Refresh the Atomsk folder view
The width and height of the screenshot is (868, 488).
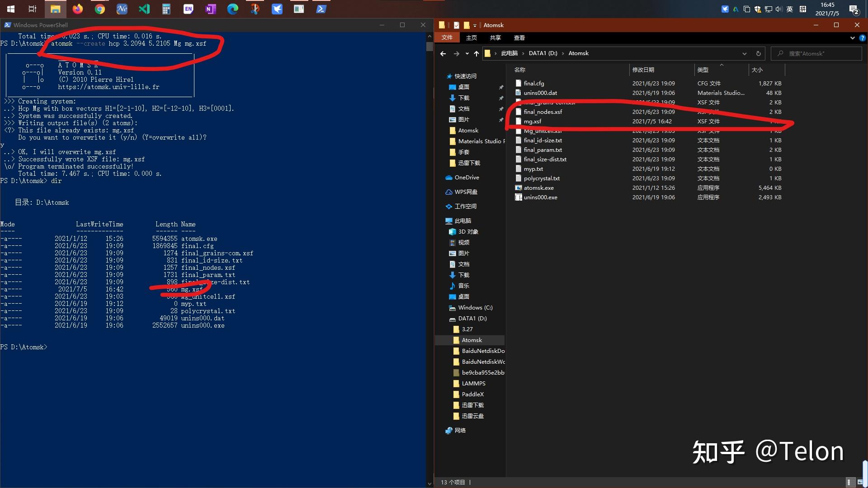pos(758,54)
